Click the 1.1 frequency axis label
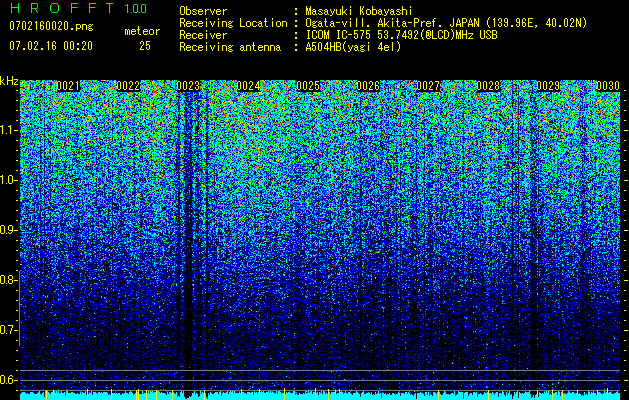The height and width of the screenshot is (400, 629). (8, 130)
